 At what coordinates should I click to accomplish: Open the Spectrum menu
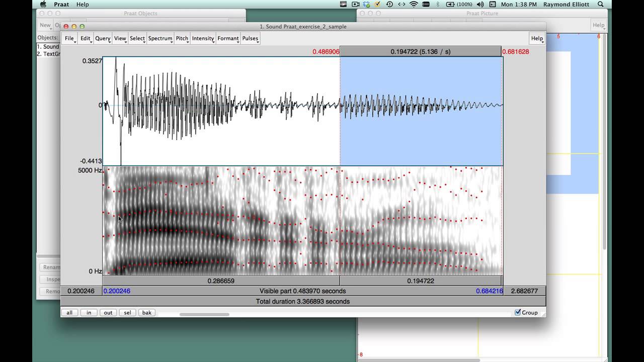click(x=160, y=38)
